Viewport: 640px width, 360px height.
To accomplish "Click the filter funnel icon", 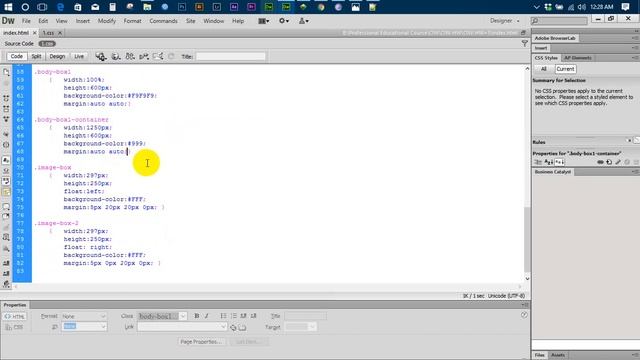I will [x=524, y=43].
